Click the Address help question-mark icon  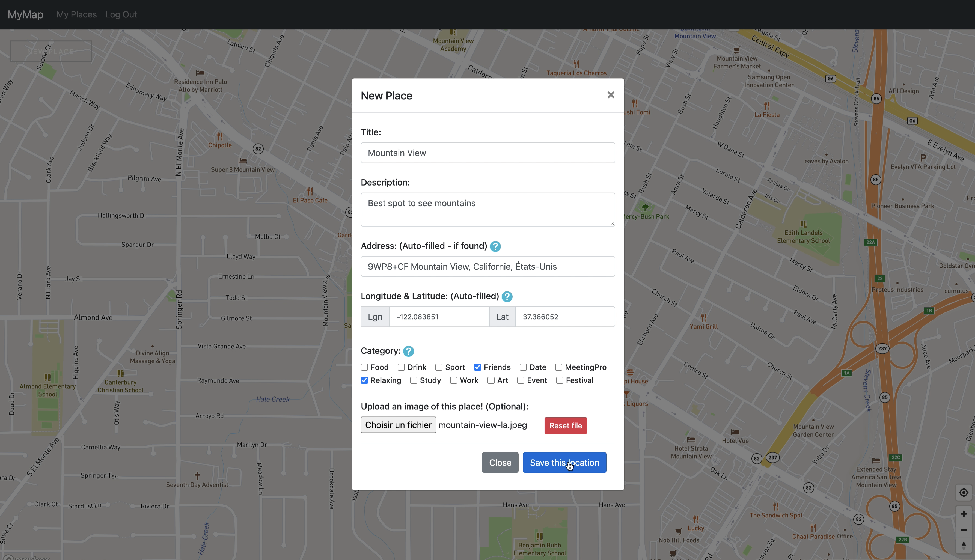click(495, 246)
